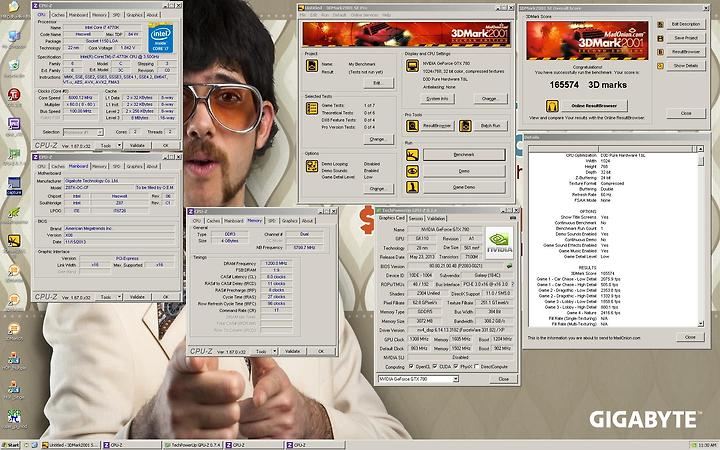Click the DRAM Frequency value field

[x=276, y=263]
